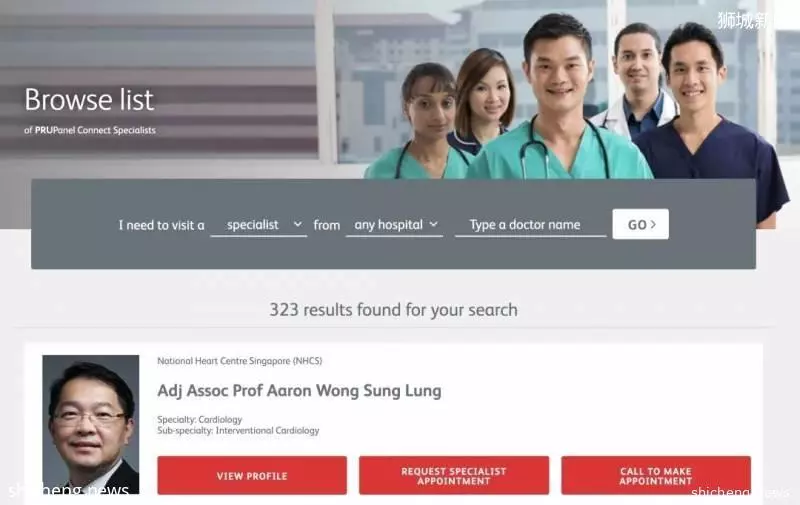Click doctor name Adj Assoc Prof Aaron Wong
This screenshot has height=505, width=800.
coord(299,391)
